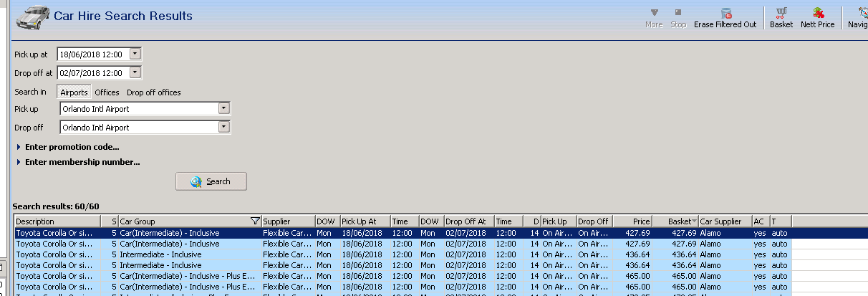This screenshot has width=868, height=296.
Task: Open the Pick up at date dropdown
Action: click(136, 54)
